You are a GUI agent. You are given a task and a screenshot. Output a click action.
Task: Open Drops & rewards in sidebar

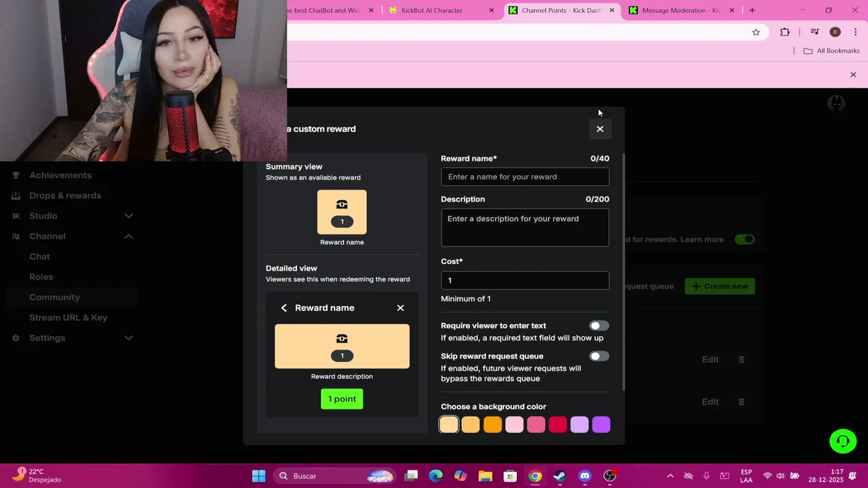(x=65, y=195)
